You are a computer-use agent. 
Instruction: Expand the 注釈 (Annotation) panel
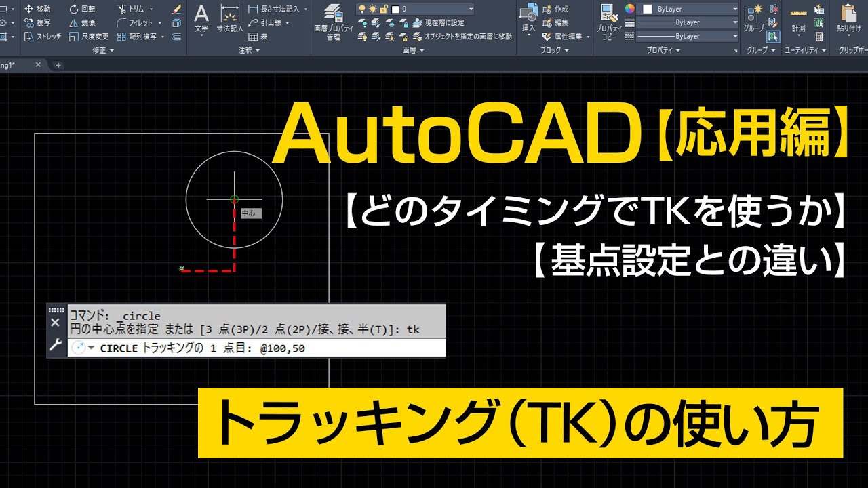pyautogui.click(x=249, y=50)
